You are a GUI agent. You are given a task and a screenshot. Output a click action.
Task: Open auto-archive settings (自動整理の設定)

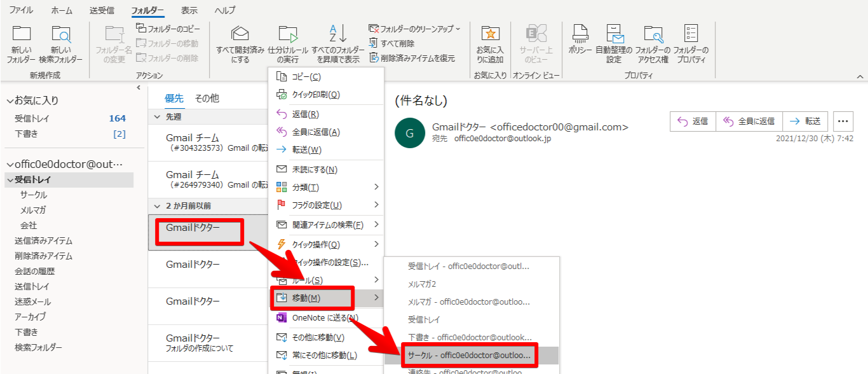(x=614, y=45)
